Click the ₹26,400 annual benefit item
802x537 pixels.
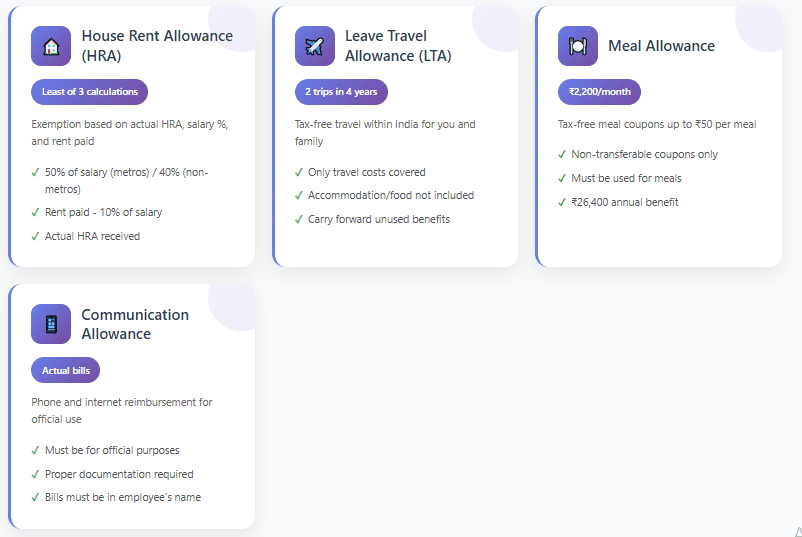click(624, 202)
